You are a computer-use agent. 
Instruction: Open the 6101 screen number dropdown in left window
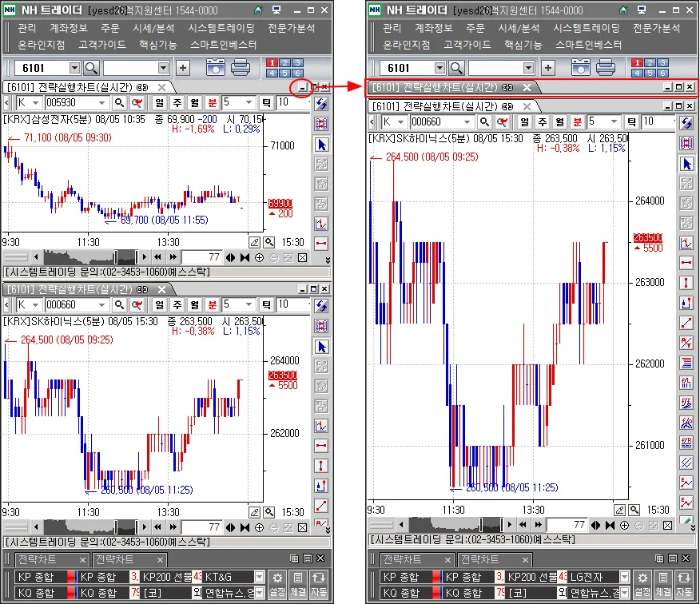(74, 68)
